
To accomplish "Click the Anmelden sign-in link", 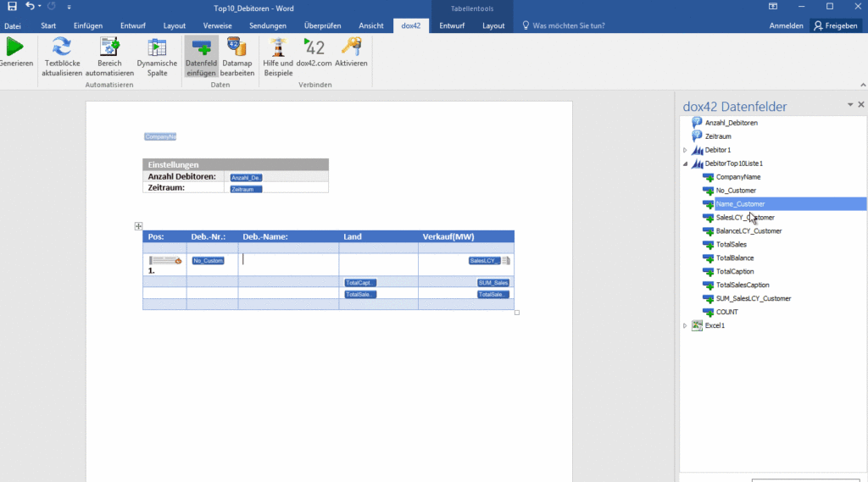I will (x=786, y=26).
